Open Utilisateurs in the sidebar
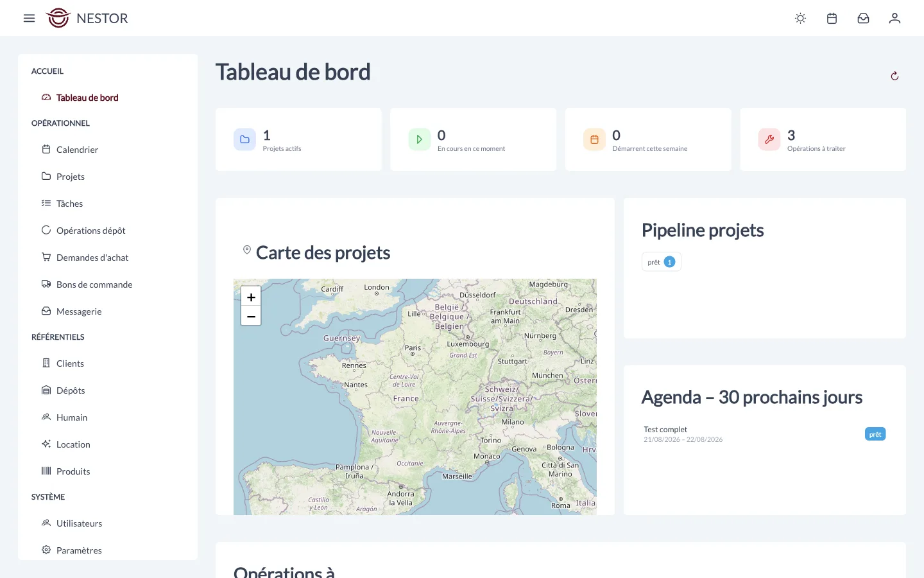 coord(79,523)
